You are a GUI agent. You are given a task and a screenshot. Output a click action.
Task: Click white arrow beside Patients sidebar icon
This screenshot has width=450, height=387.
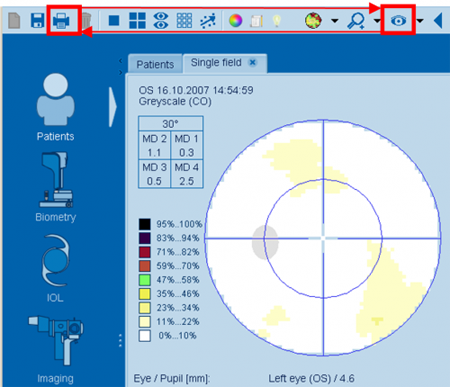coord(113,107)
